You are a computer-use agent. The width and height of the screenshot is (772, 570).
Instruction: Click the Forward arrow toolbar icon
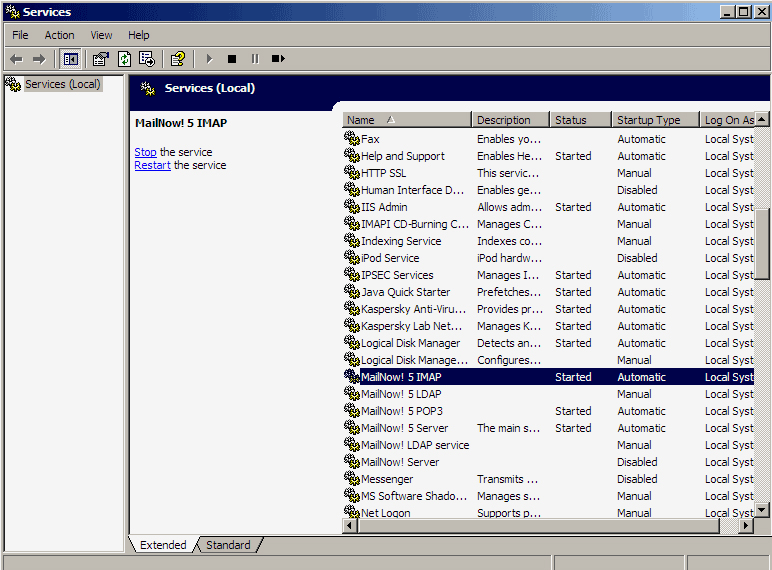click(39, 60)
